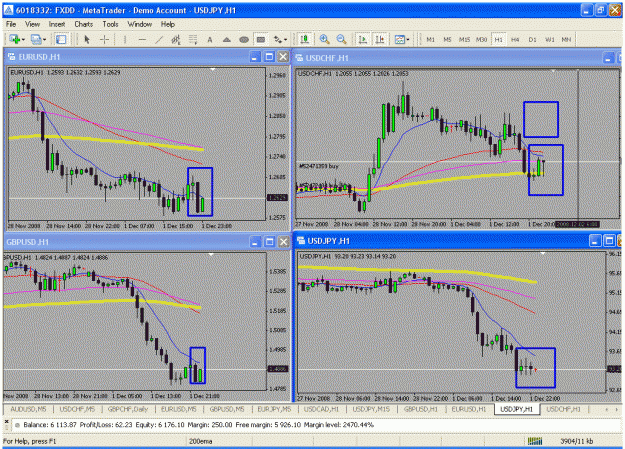Select the GBPUSD,H1 chart window title
Screen dimensions: 625x449
click(x=28, y=242)
